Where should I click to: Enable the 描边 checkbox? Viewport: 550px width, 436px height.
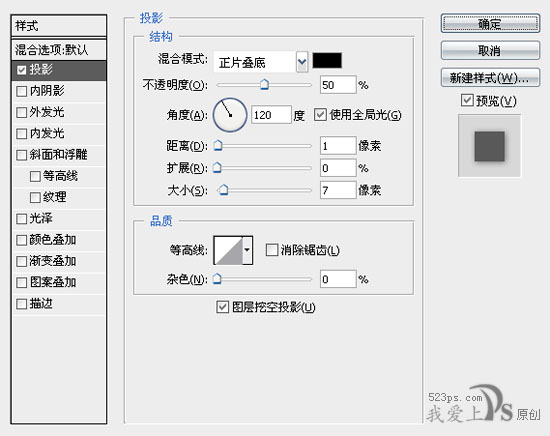(21, 304)
